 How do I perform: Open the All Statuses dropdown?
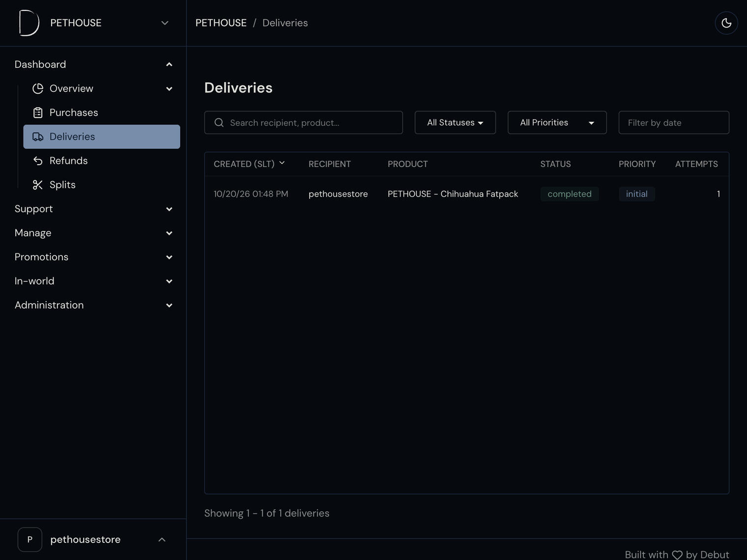455,122
